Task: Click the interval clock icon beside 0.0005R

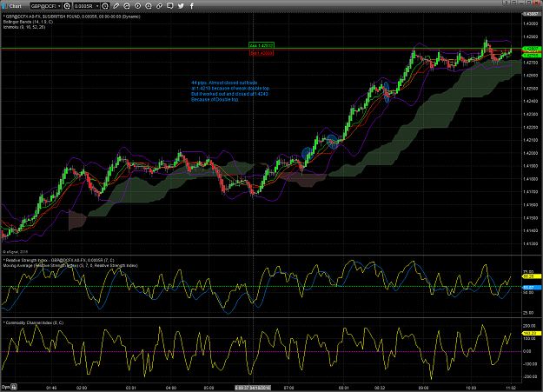Action: pos(105,6)
